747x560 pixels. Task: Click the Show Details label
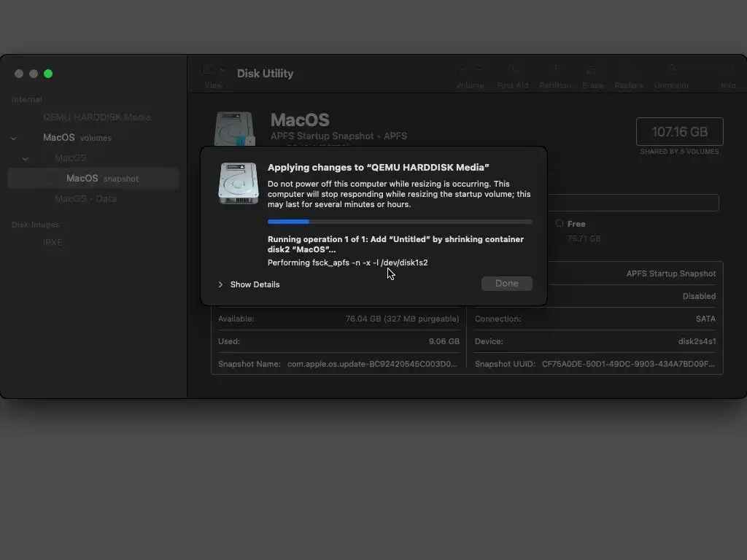[255, 284]
